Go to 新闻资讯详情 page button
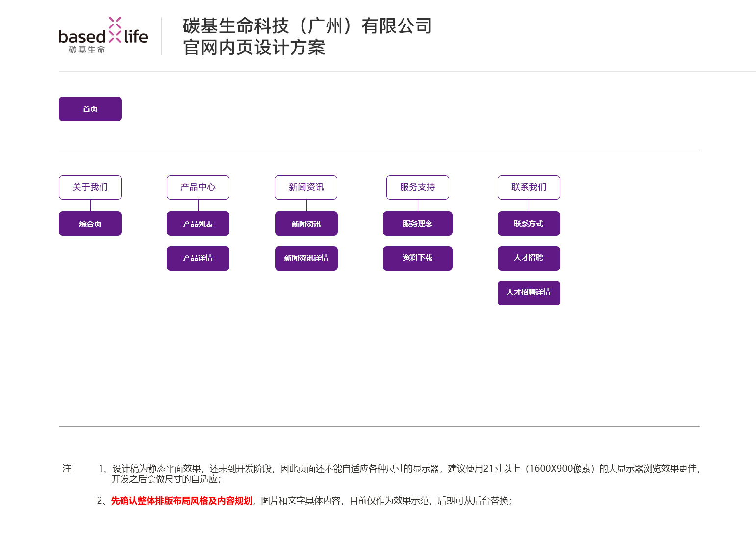This screenshot has width=756, height=559. pyautogui.click(x=306, y=258)
